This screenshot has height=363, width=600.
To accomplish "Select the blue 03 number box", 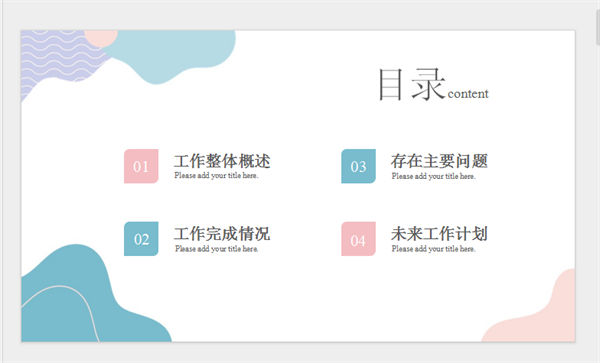I will pyautogui.click(x=358, y=166).
